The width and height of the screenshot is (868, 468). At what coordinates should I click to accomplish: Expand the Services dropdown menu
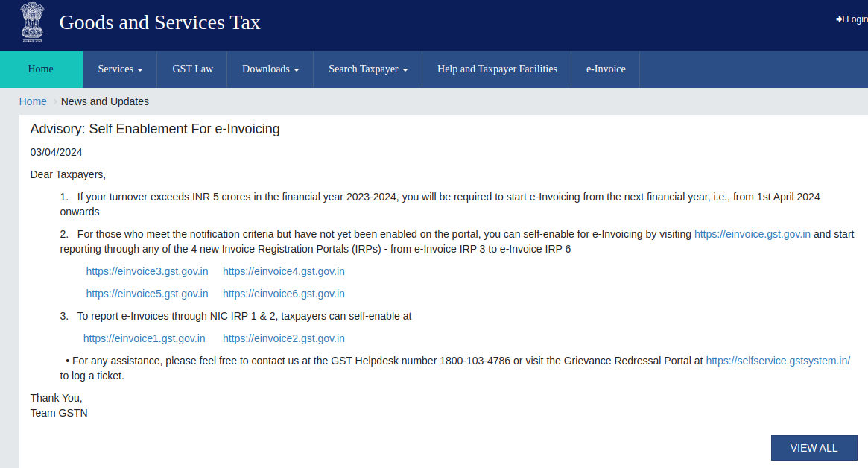(120, 69)
